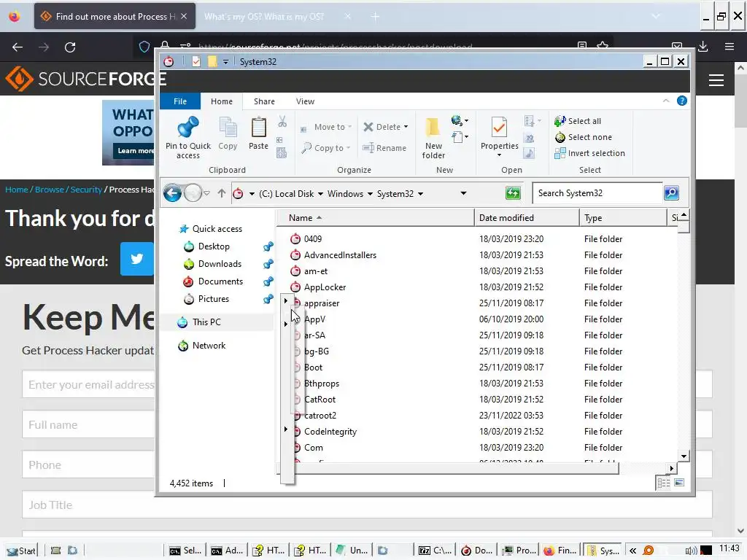The height and width of the screenshot is (560, 747).
Task: Click the Firefox shield tracking icon
Action: (x=144, y=47)
